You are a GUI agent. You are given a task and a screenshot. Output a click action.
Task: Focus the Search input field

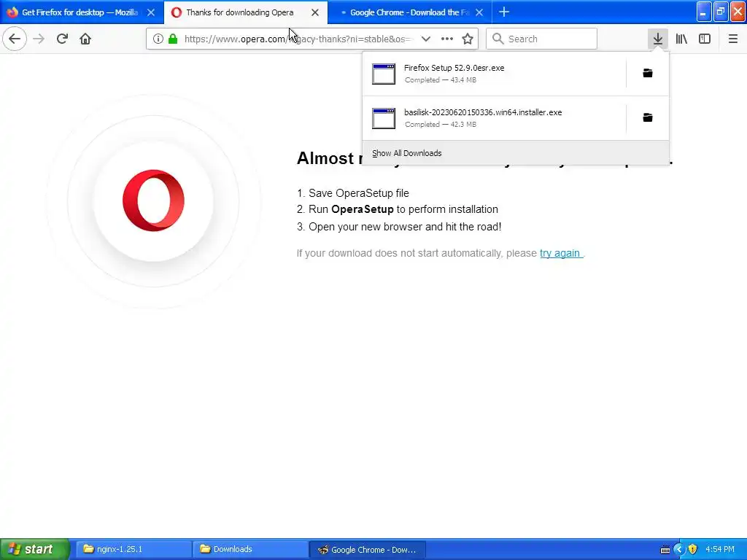click(x=542, y=39)
